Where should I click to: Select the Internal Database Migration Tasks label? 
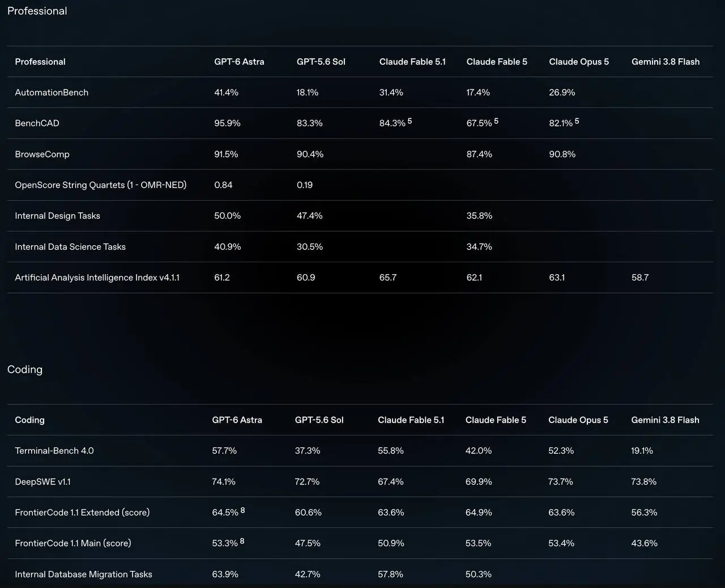pyautogui.click(x=83, y=574)
